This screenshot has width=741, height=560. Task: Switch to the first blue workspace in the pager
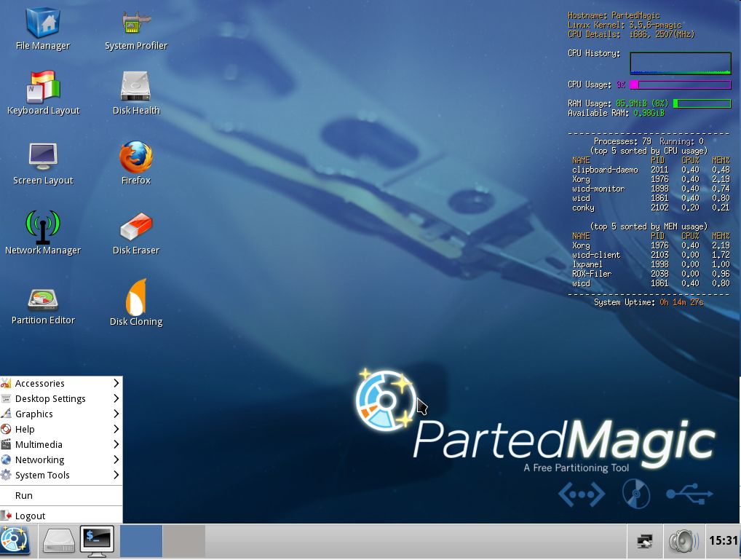click(141, 540)
